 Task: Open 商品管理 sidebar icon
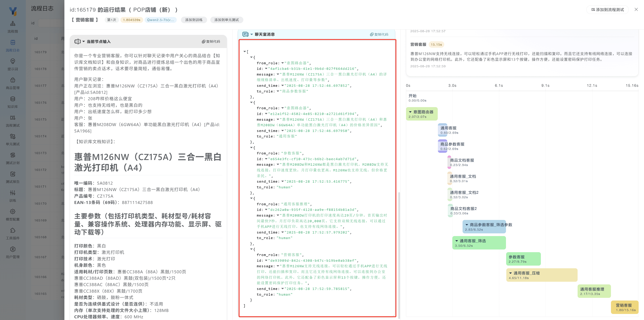pyautogui.click(x=13, y=80)
